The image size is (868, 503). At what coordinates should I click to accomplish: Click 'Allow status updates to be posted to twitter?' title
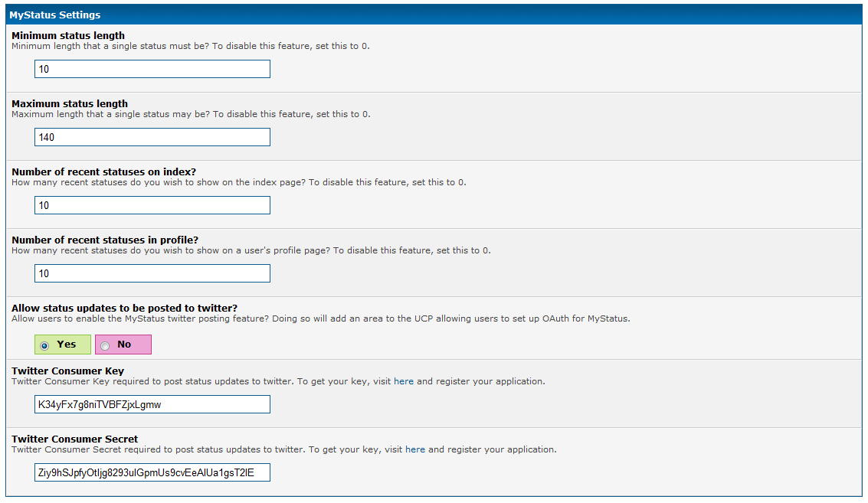click(124, 308)
